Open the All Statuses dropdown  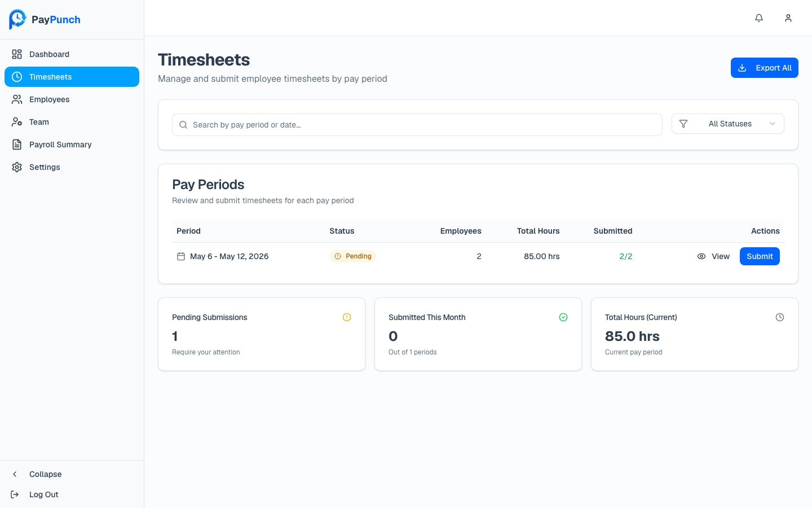coord(728,124)
